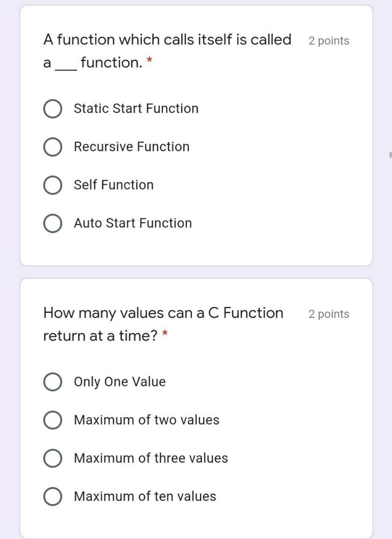This screenshot has height=539, width=392.
Task: Choose the Self Function answer
Action: 52,184
